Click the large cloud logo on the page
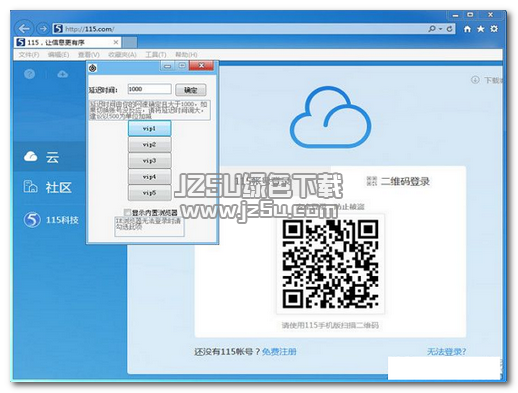The width and height of the screenshot is (518, 393). [330, 117]
